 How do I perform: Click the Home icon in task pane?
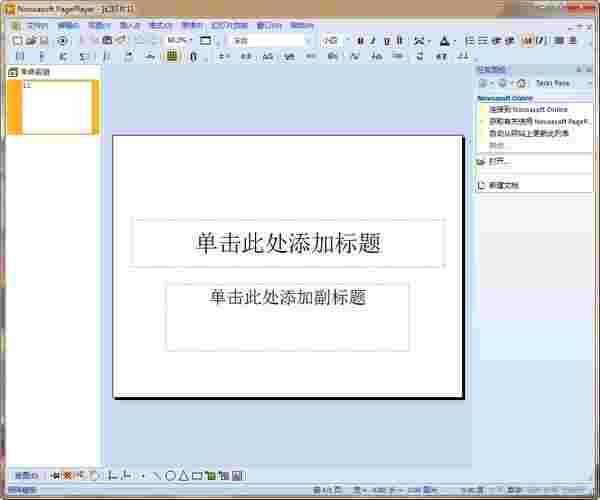(x=522, y=83)
